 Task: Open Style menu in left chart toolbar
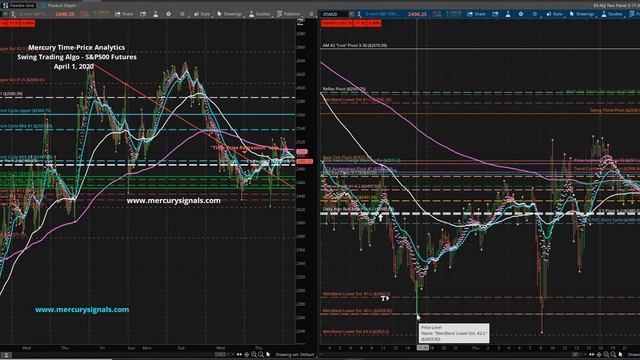pos(202,14)
